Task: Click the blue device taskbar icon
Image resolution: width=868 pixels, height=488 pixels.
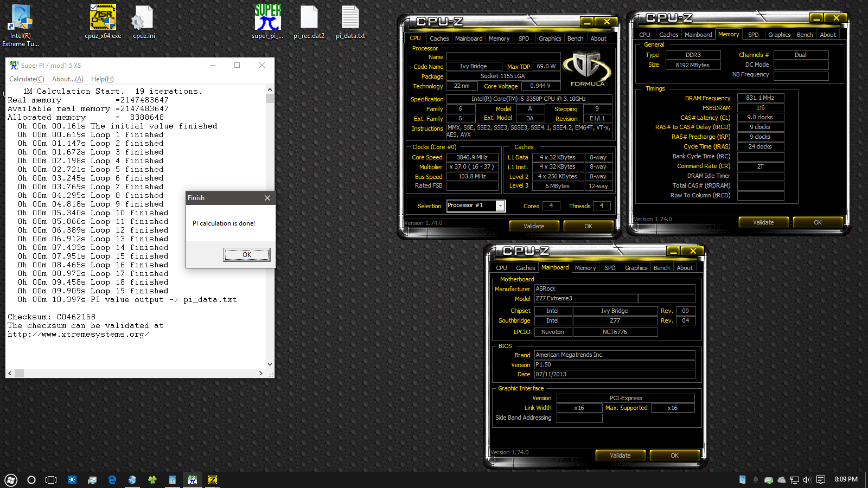Action: click(x=173, y=480)
